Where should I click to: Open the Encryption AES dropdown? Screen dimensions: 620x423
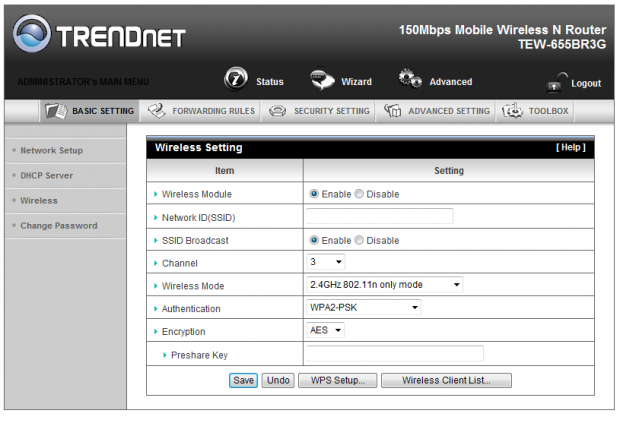325,330
